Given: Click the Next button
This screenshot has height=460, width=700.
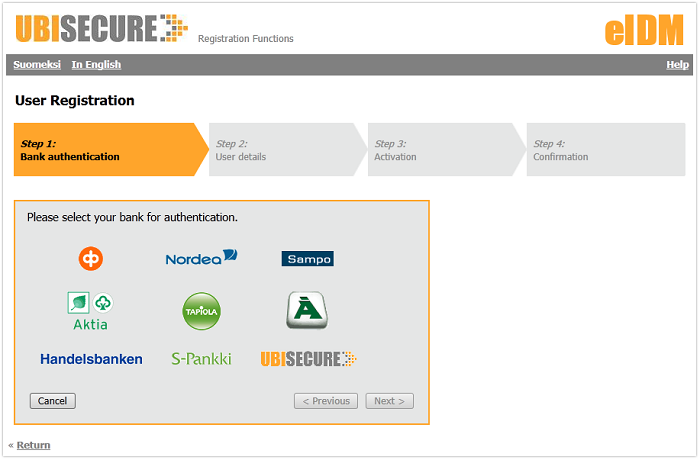Looking at the screenshot, I should pyautogui.click(x=389, y=401).
